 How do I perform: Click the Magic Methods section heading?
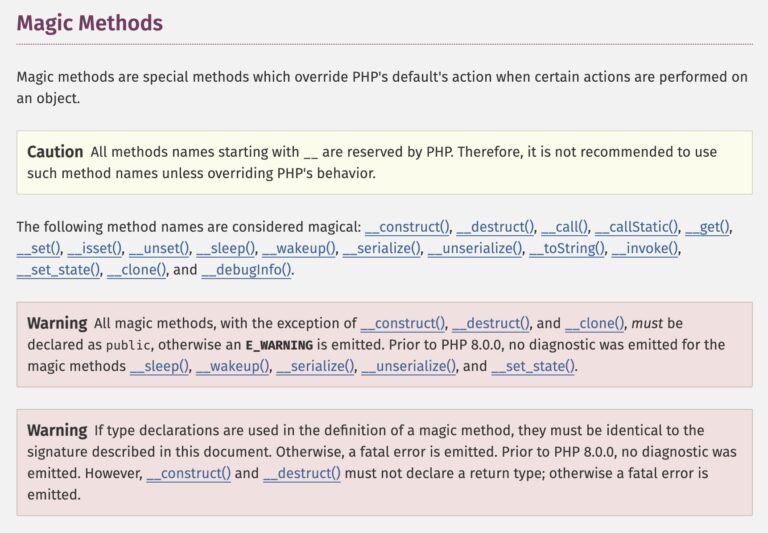[x=90, y=22]
